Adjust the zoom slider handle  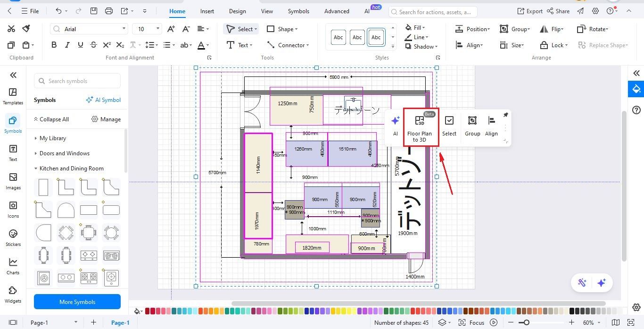point(526,322)
